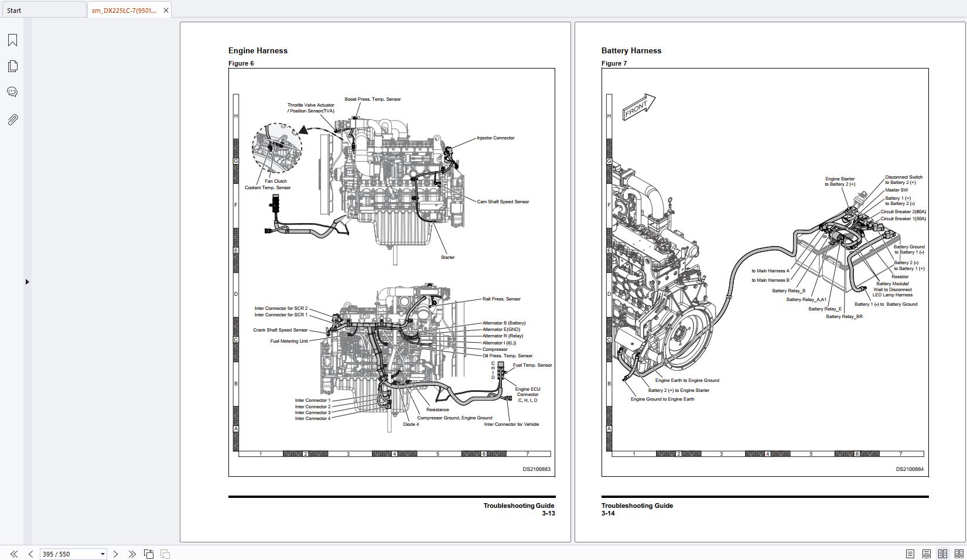Click the Resistor label in Figure 7
967x560 pixels.
900,276
